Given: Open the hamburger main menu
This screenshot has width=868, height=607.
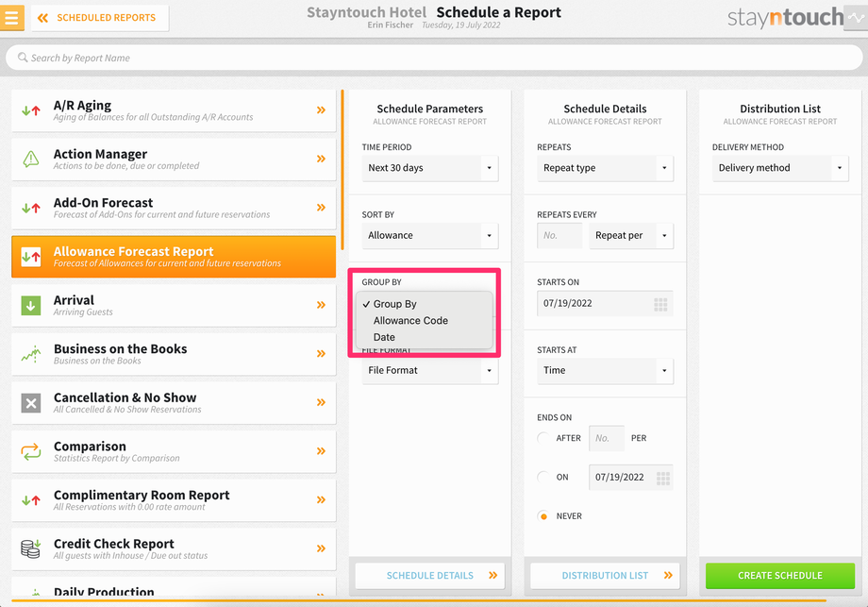Looking at the screenshot, I should (x=11, y=17).
